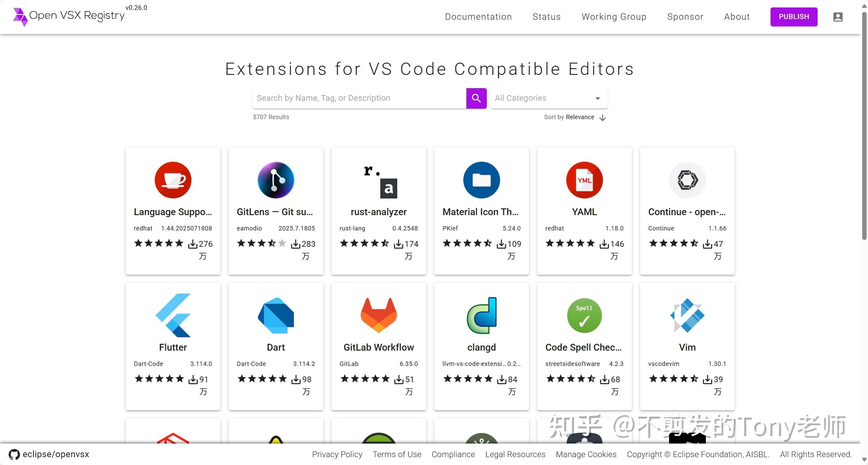The image size is (868, 465).
Task: Click inside the extension search field
Action: (358, 98)
